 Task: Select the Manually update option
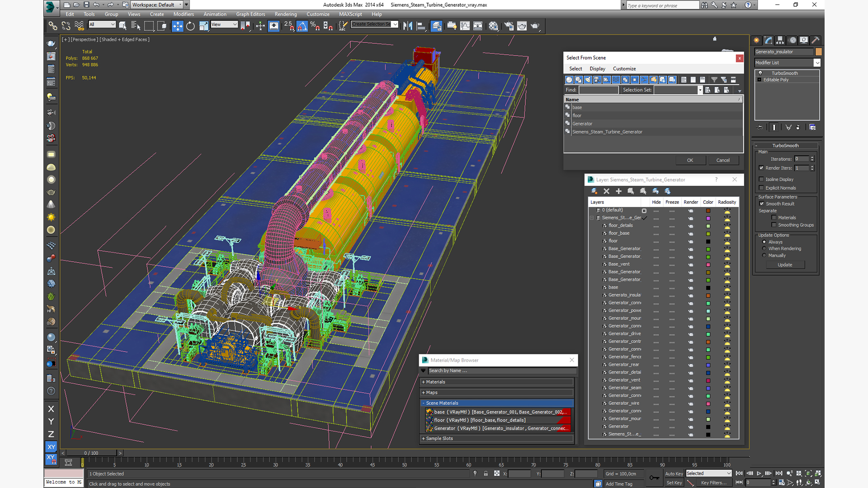(764, 255)
